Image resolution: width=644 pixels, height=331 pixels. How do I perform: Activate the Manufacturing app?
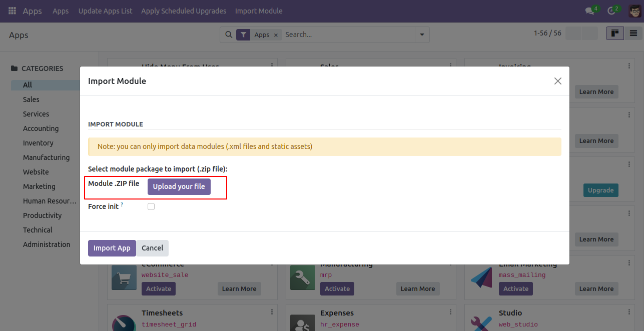[338, 288]
